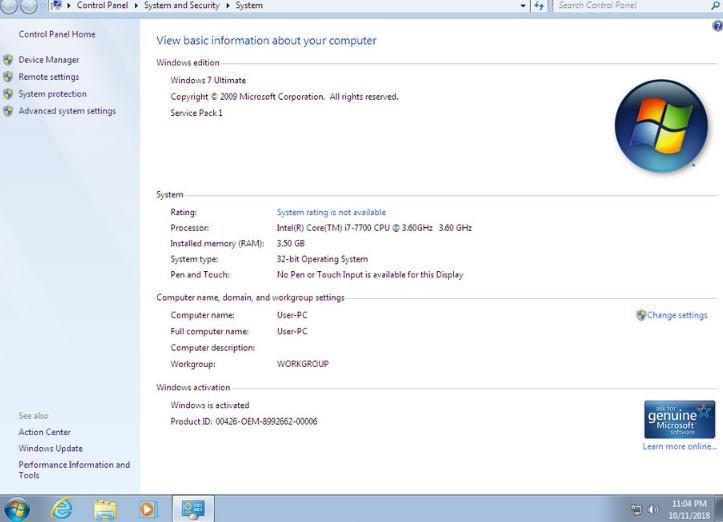
Task: Open Device Manager link
Action: (x=49, y=60)
